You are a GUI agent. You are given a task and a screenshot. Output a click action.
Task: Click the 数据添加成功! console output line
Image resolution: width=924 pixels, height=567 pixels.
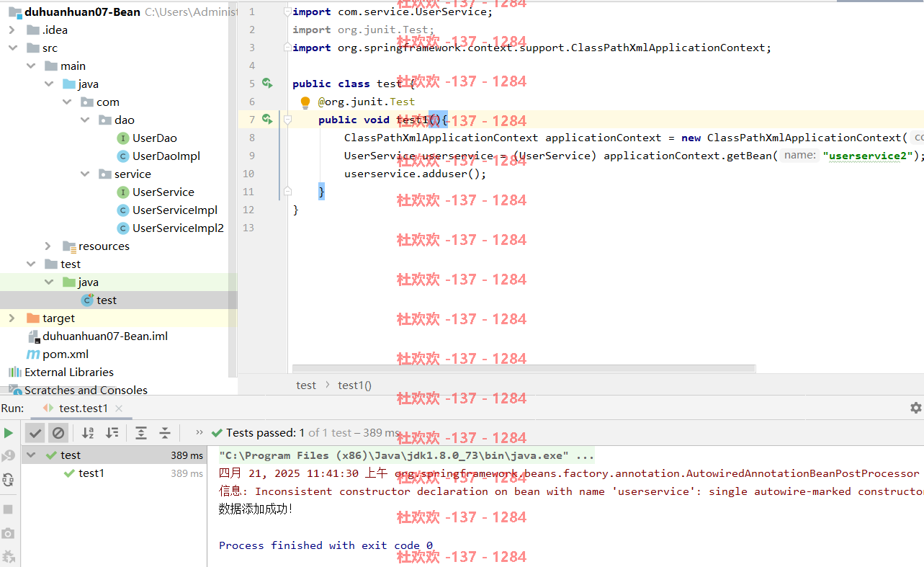coord(256,509)
